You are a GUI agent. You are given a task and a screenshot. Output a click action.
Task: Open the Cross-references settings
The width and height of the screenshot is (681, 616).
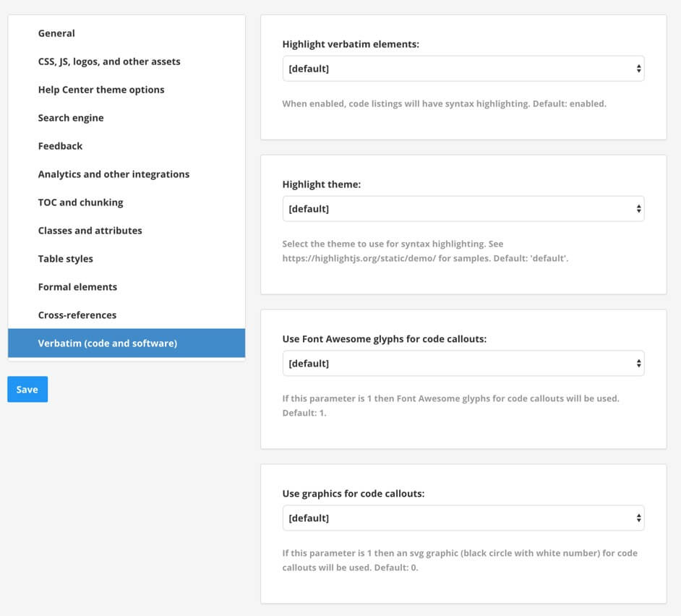(x=77, y=315)
